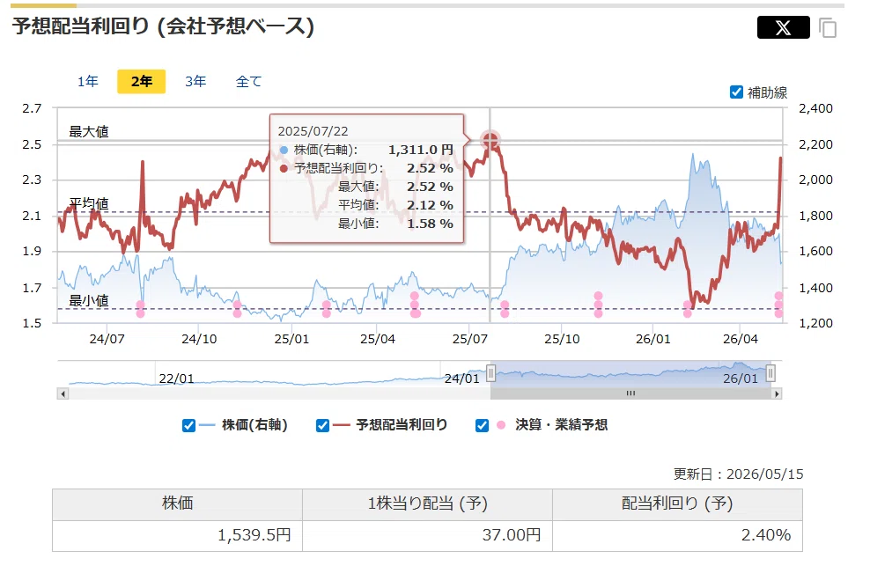Screen dimensions: 870x588
Task: Click the 2025/07/22 date in the tooltip
Action: point(313,131)
